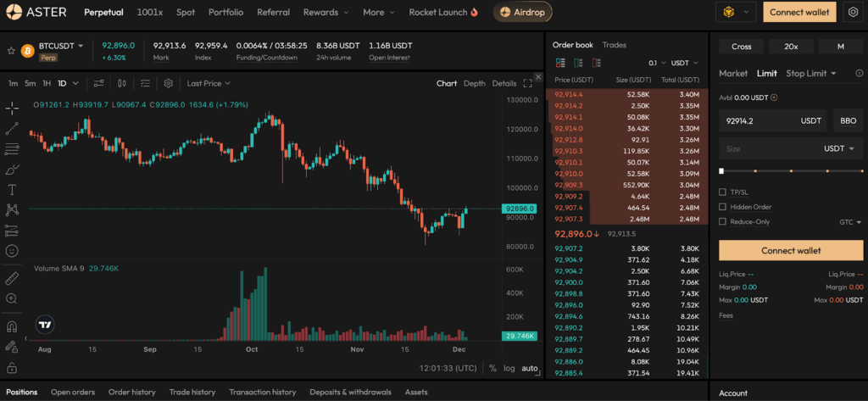Toggle percent scale on chart
Screen dimensions: 868x401
coord(492,368)
